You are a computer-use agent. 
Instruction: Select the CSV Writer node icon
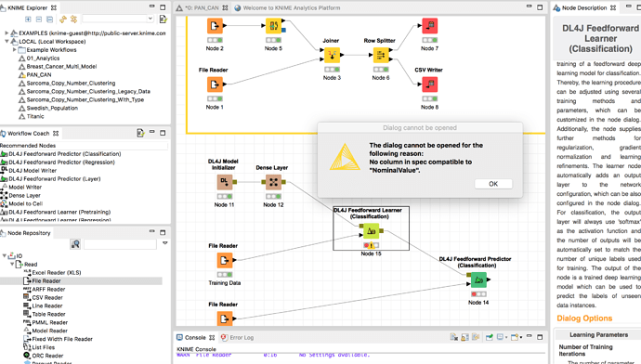pos(429,84)
